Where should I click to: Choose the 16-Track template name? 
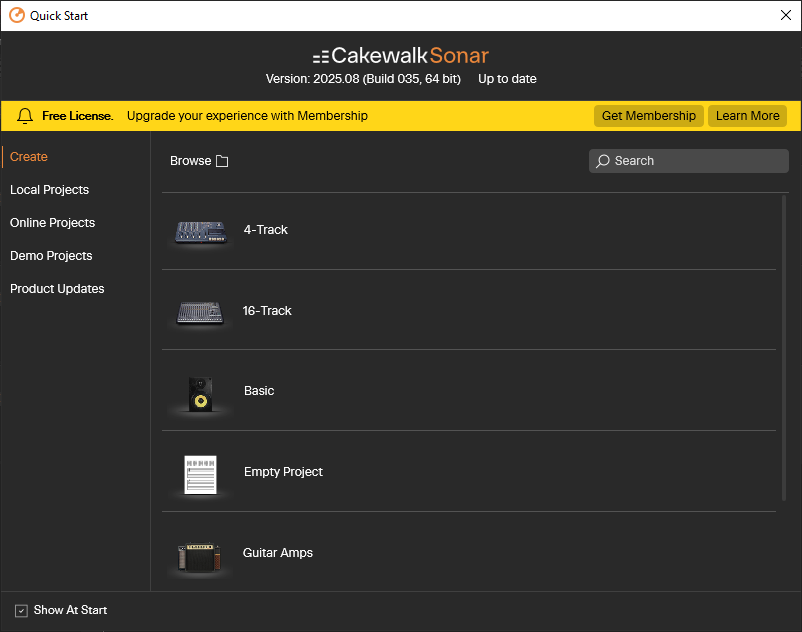pos(267,310)
